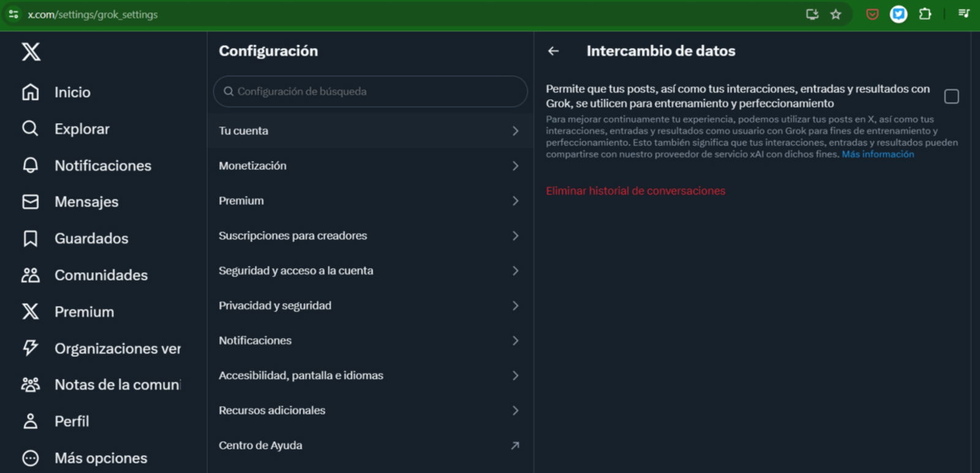980x473 pixels.
Task: View site information icon in address bar
Action: 13,14
